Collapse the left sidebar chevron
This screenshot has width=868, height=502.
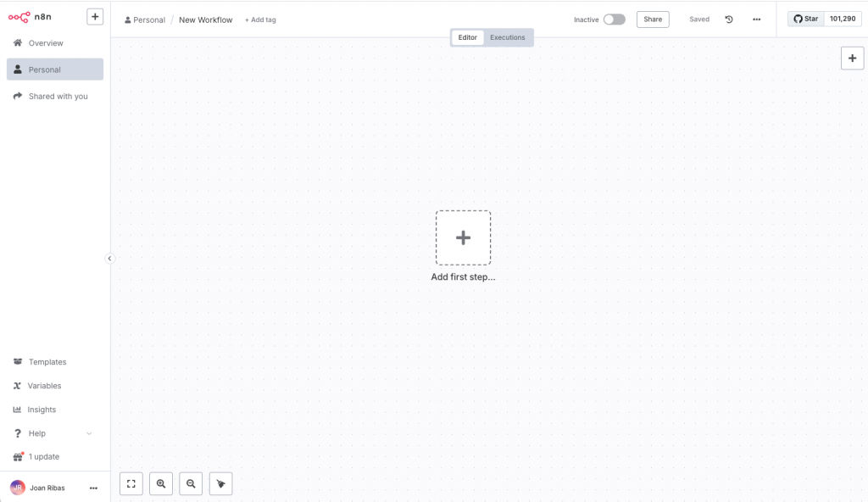click(109, 259)
